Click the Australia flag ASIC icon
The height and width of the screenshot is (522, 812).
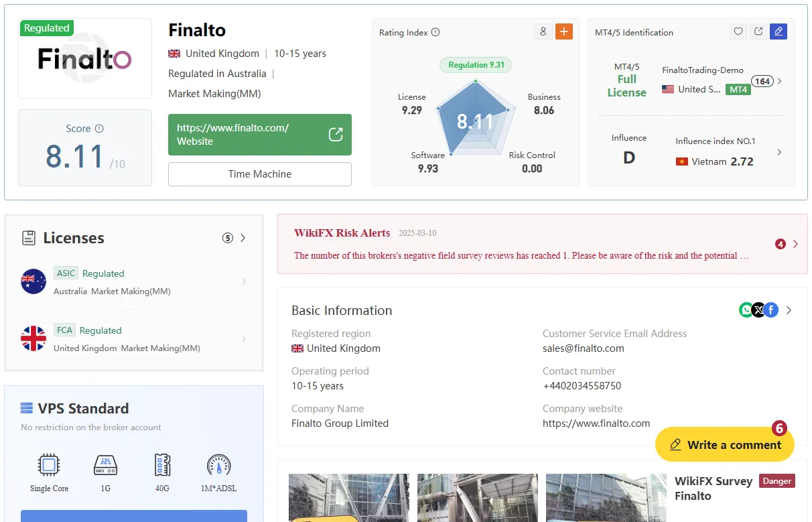coord(33,282)
